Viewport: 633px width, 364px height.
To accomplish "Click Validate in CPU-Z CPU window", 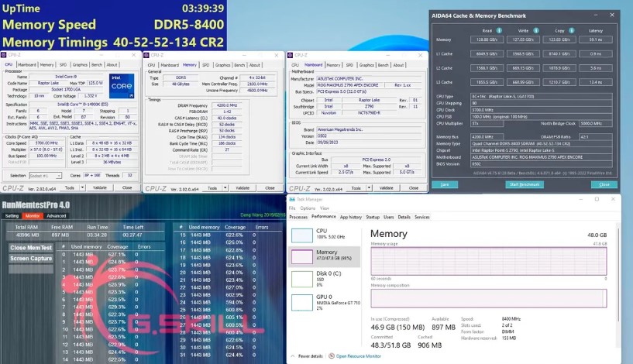I will tap(100, 187).
